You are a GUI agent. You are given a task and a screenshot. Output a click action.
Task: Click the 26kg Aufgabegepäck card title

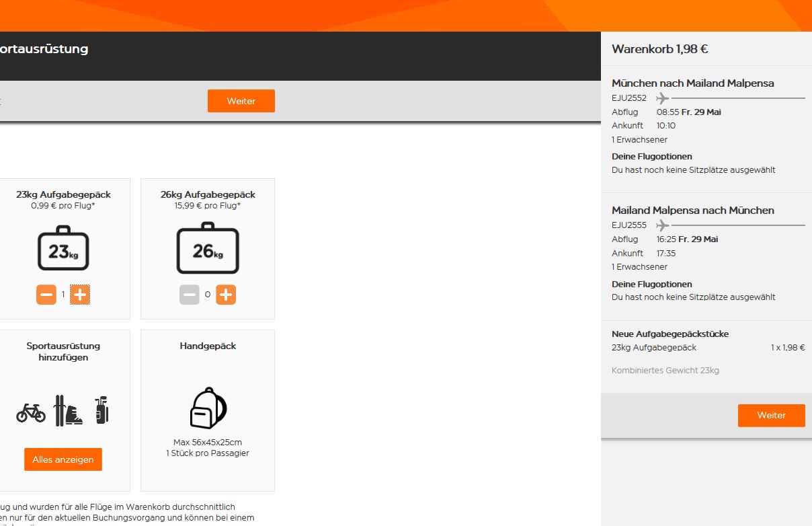tap(208, 194)
